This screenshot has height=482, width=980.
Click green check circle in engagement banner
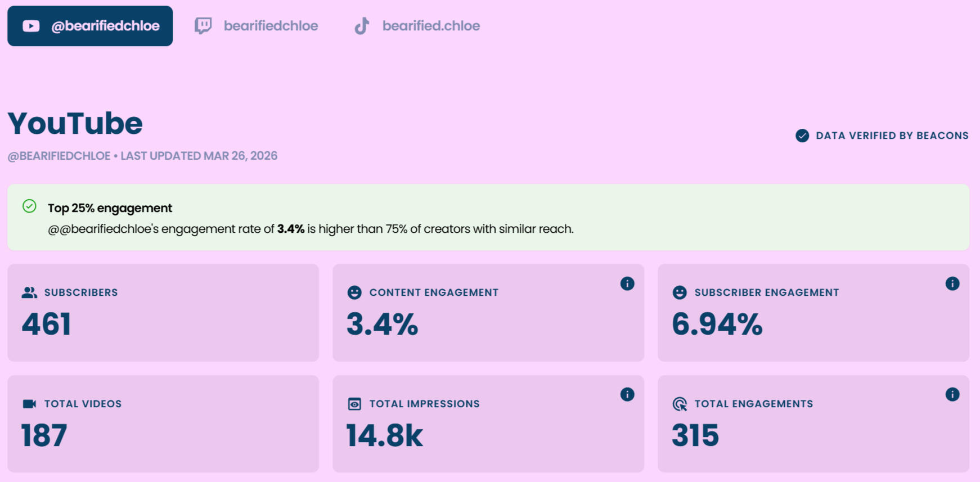(29, 206)
